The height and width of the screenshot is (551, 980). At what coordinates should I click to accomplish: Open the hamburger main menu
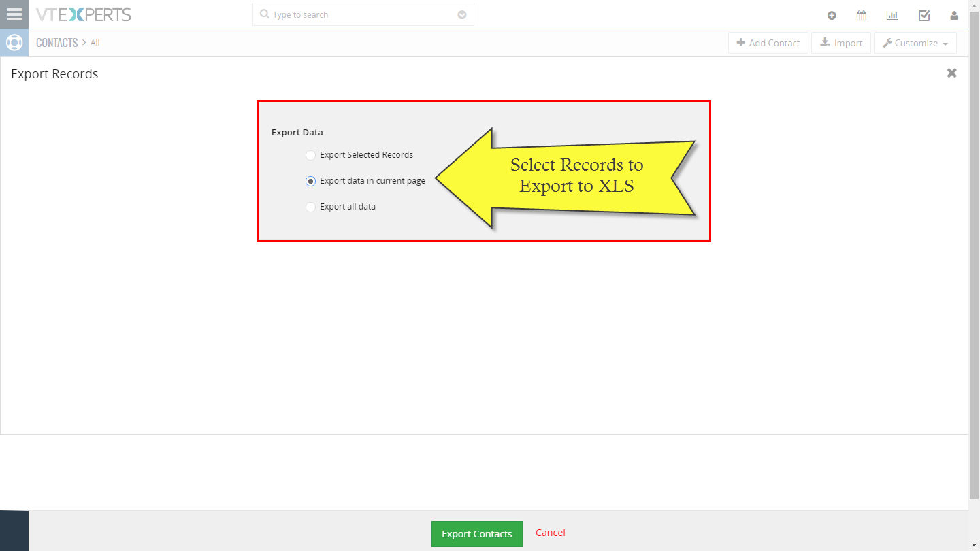click(14, 14)
